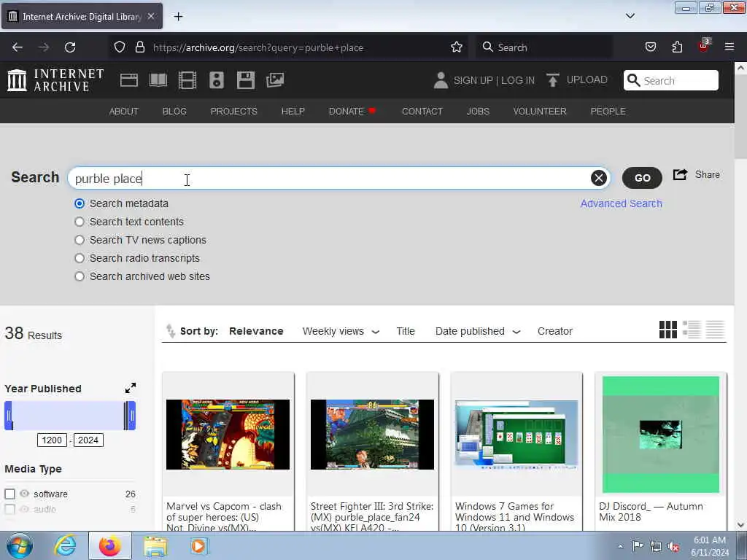Viewport: 747px width, 560px height.
Task: Open Firefox hamburger menu
Action: (729, 47)
